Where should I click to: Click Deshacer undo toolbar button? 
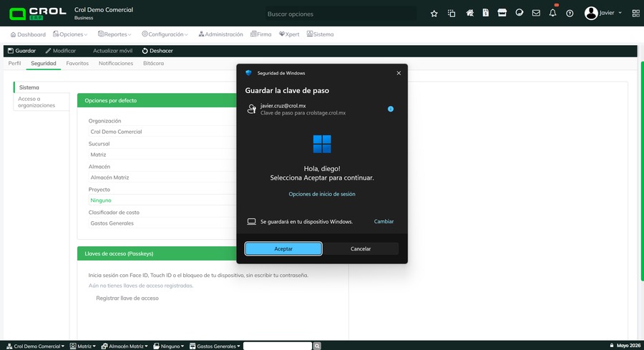pyautogui.click(x=157, y=51)
